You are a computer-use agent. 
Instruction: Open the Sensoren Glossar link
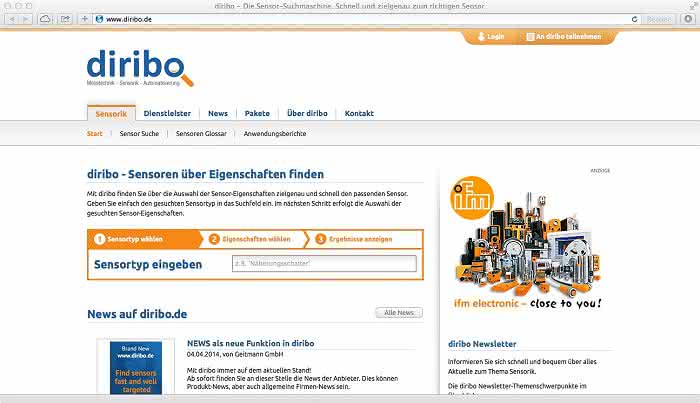[201, 133]
